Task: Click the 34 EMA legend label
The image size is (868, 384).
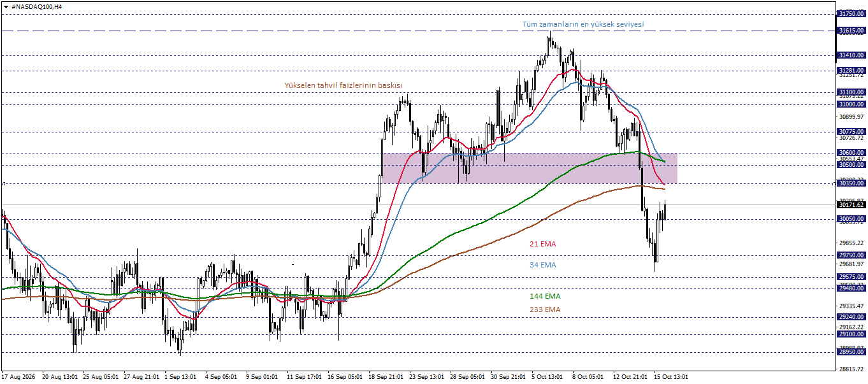Action: (x=542, y=265)
